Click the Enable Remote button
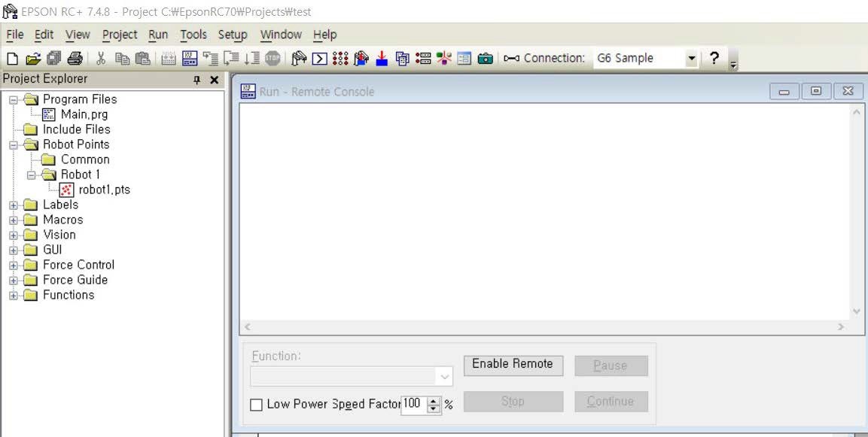868x437 pixels. point(513,365)
